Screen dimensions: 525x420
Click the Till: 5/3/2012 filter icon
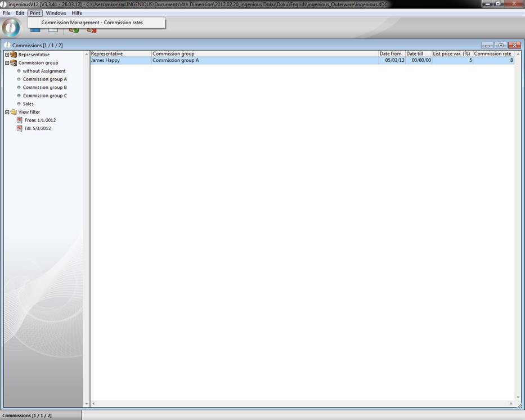[x=20, y=128]
